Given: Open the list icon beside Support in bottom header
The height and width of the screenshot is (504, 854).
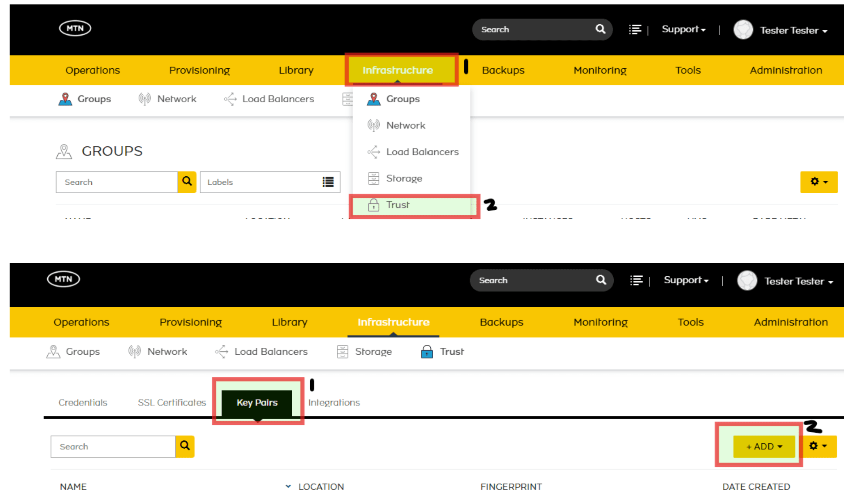Looking at the screenshot, I should 637,280.
